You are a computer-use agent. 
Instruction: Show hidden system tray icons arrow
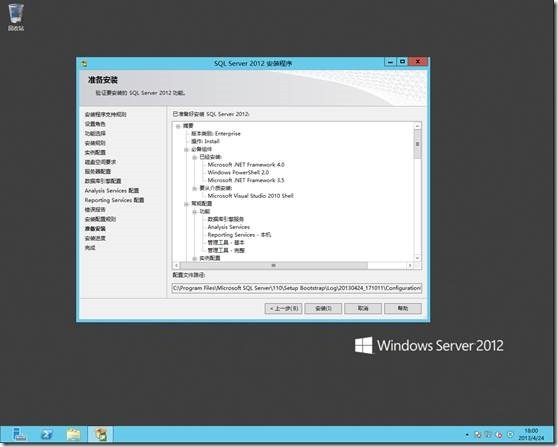[467, 435]
